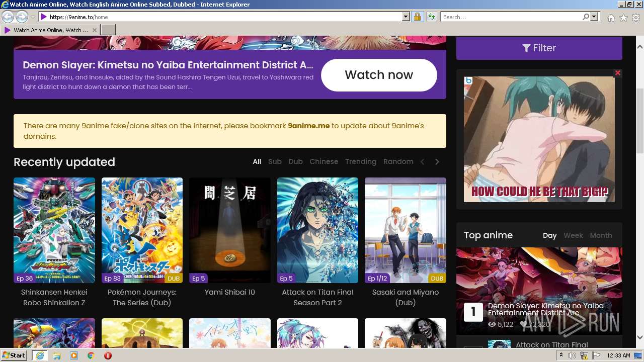Select Day in Top anime
This screenshot has width=644, height=362.
550,235
